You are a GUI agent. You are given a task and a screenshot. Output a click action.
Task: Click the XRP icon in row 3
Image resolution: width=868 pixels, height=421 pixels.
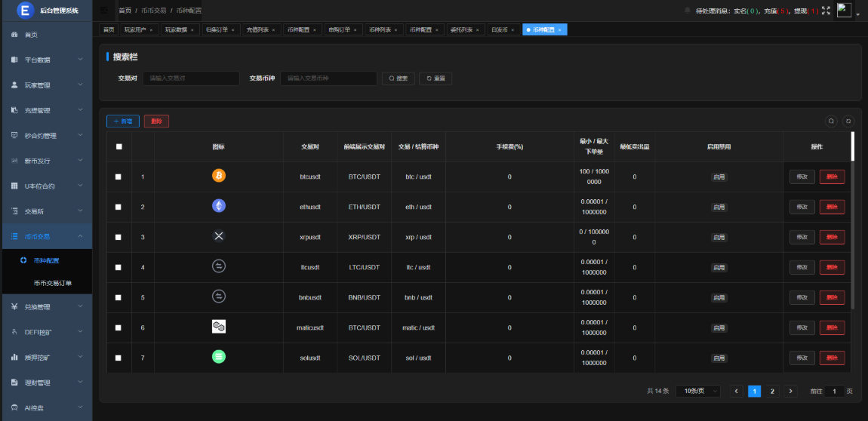(x=219, y=236)
